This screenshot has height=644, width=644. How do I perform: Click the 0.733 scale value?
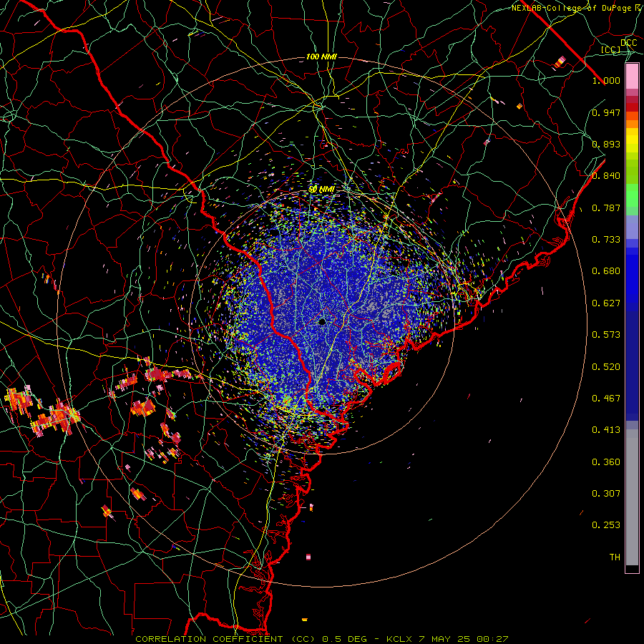(x=606, y=240)
